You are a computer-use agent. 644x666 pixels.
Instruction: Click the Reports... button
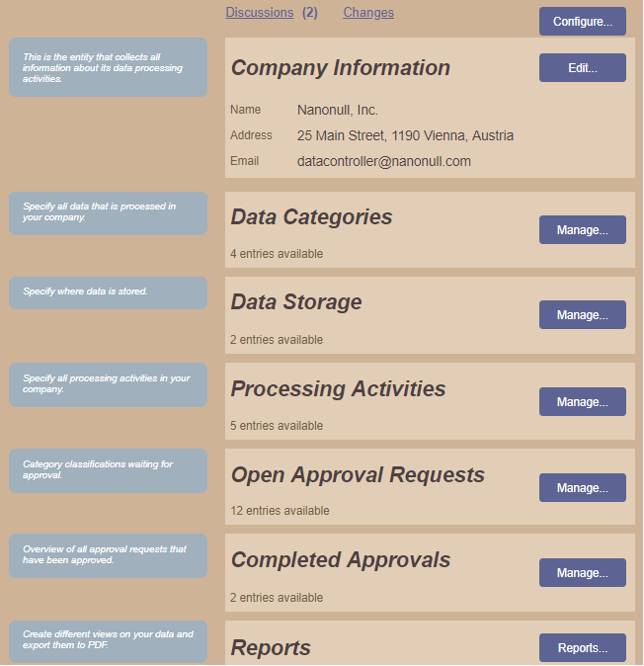point(583,648)
